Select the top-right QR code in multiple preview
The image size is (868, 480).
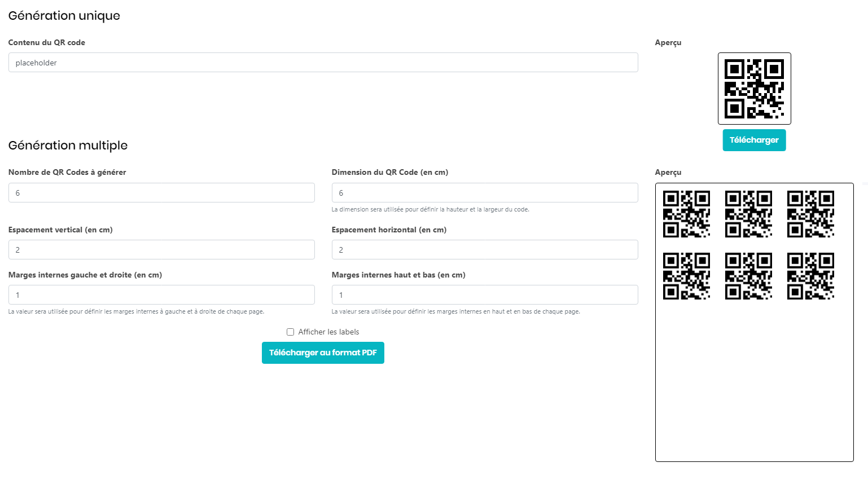coord(810,214)
